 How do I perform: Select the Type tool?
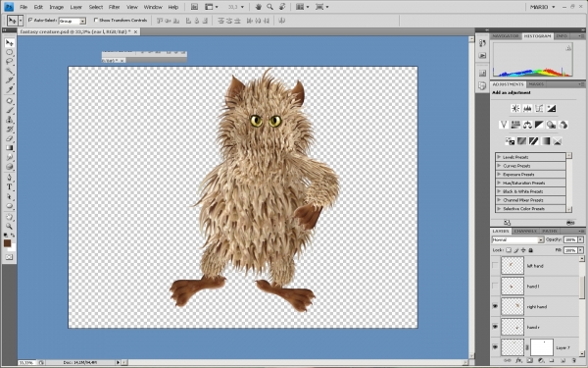coord(10,186)
